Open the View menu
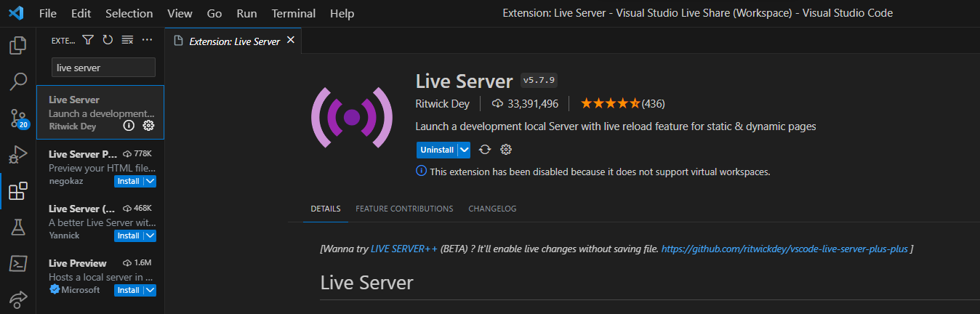The width and height of the screenshot is (980, 314). [180, 13]
